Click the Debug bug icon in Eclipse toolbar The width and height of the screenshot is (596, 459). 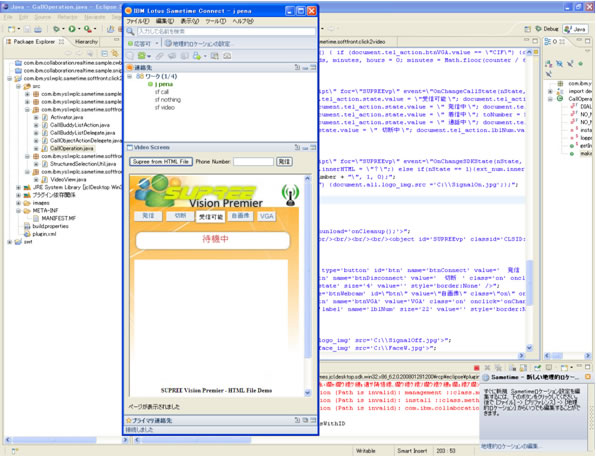pos(56,29)
